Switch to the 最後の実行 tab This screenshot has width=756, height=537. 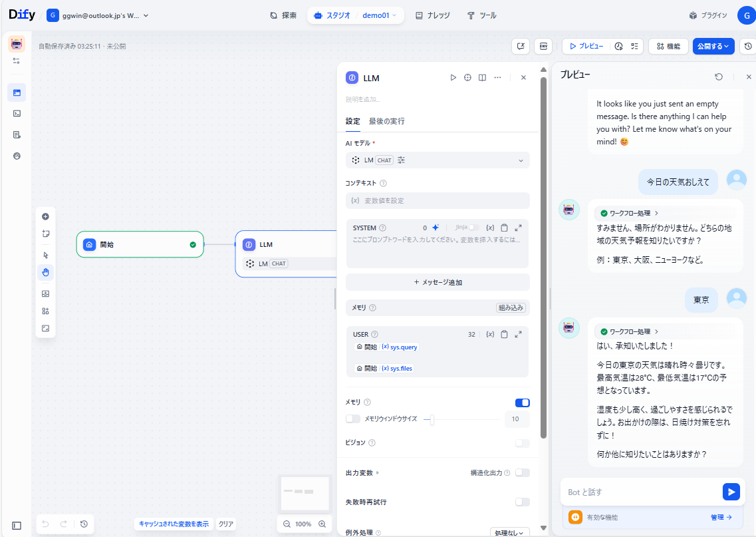386,121
